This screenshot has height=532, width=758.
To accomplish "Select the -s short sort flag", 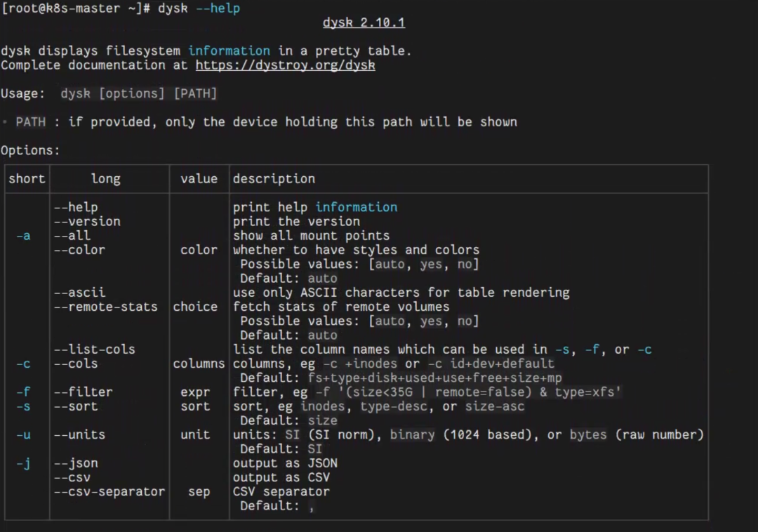I will coord(23,406).
